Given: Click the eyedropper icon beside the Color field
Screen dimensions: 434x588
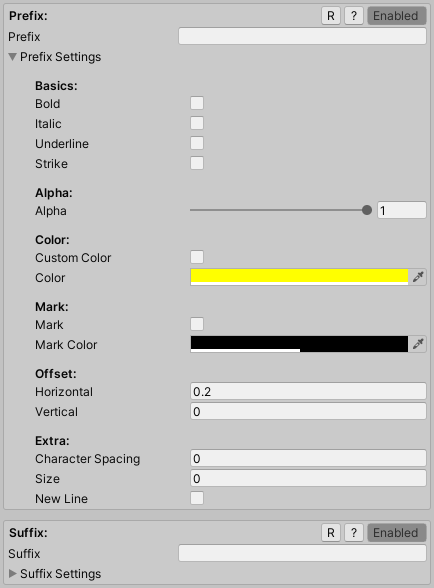Looking at the screenshot, I should (417, 277).
